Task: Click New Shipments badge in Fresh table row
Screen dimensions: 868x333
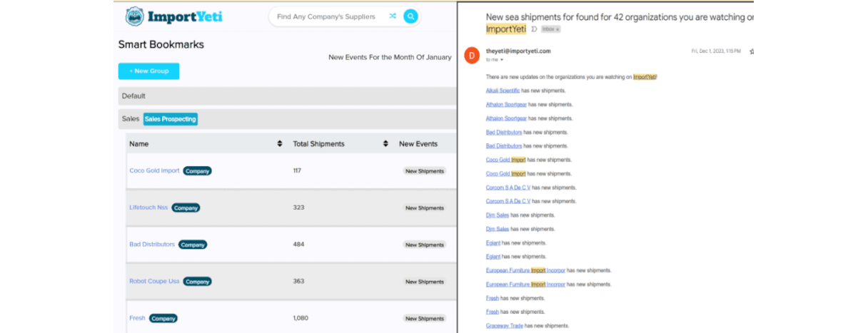Action: (425, 319)
